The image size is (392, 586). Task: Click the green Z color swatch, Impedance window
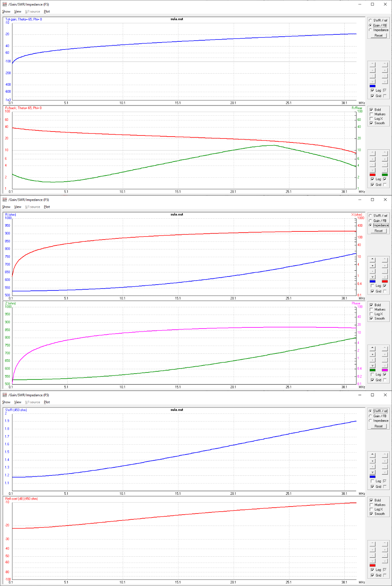tap(373, 370)
